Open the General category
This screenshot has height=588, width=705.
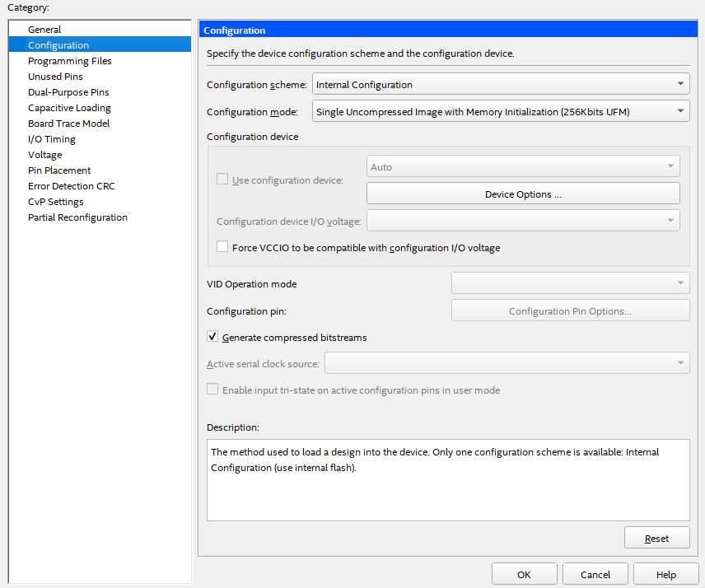tap(44, 30)
